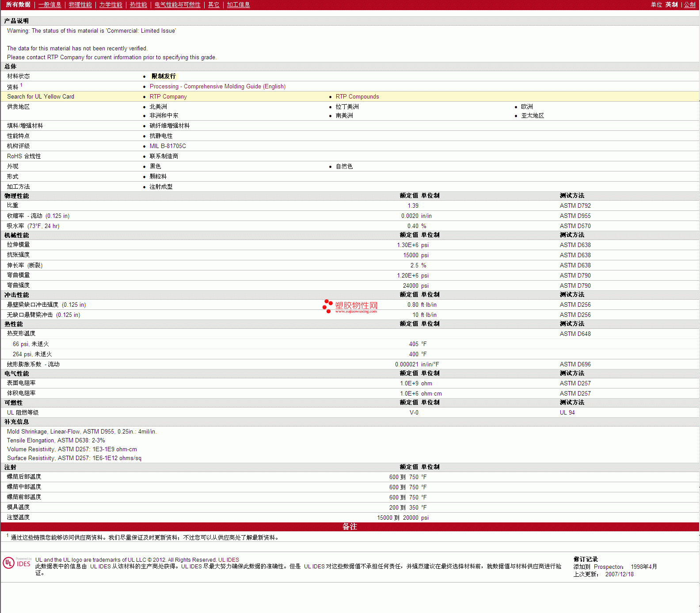Open the 电气性能与可燃性 tab

(177, 5)
